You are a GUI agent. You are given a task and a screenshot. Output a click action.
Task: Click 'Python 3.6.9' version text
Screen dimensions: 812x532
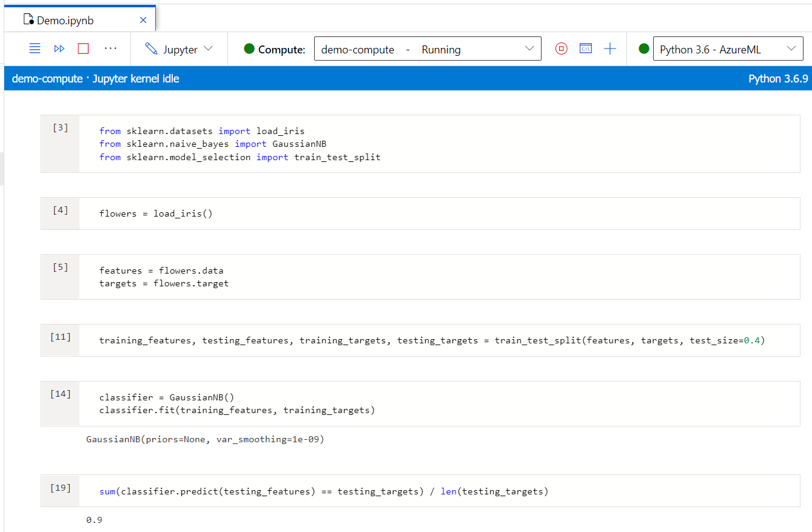tap(778, 79)
